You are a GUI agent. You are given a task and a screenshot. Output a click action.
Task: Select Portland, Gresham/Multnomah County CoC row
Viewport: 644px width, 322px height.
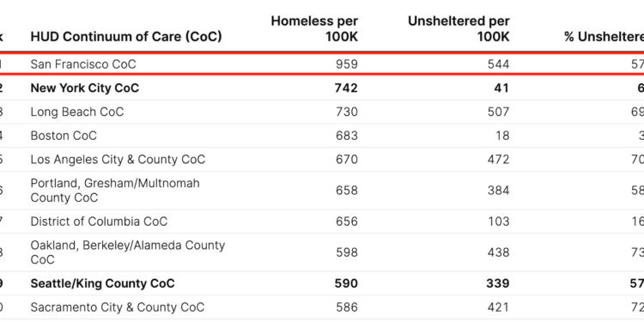point(322,191)
